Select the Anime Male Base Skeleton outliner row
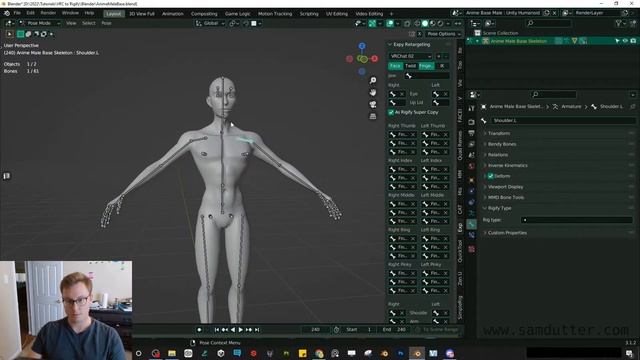Image resolution: width=640 pixels, height=360 pixels. click(x=551, y=41)
